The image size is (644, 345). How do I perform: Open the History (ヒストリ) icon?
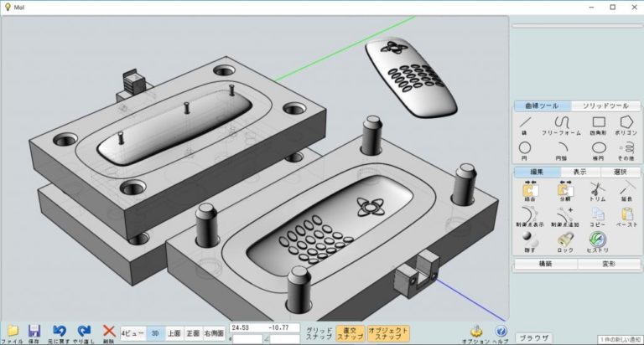[597, 242]
